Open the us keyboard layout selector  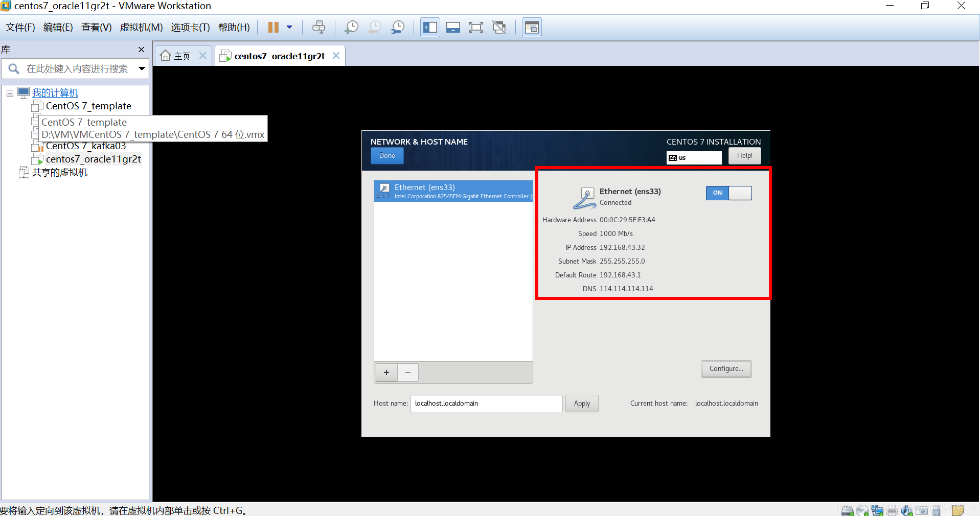coord(694,158)
